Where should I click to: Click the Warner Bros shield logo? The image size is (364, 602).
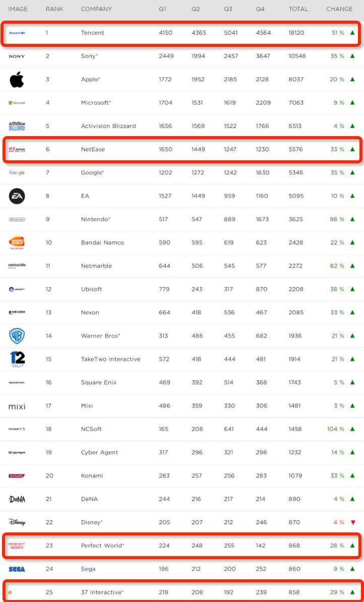[x=17, y=336]
